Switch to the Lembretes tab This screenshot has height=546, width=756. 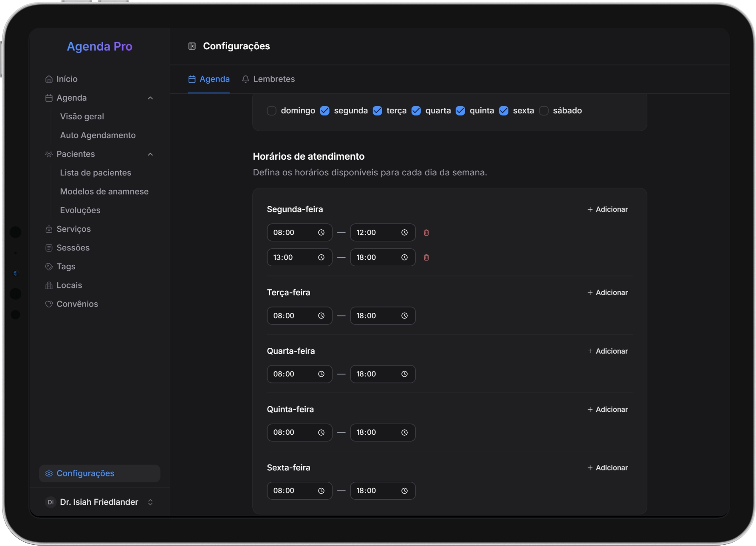pyautogui.click(x=268, y=79)
